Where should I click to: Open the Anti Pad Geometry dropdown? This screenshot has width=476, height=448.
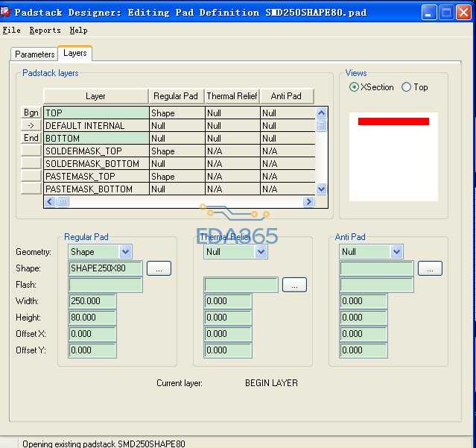tap(396, 252)
